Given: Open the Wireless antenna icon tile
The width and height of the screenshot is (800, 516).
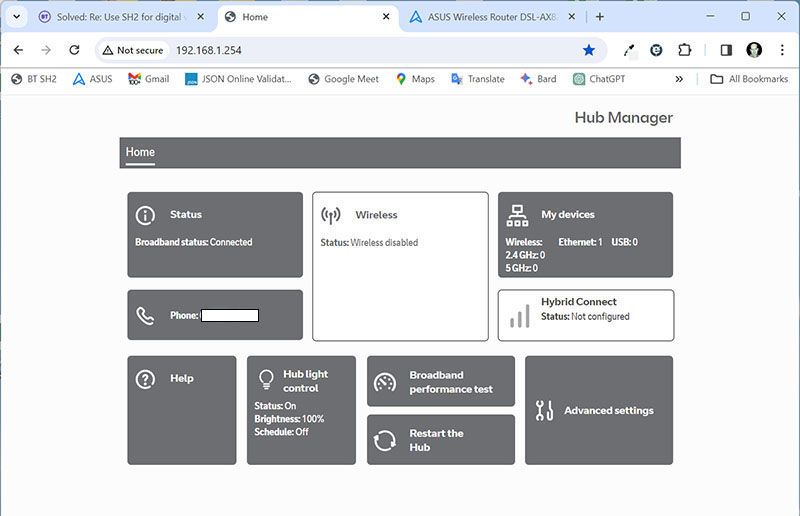Looking at the screenshot, I should [331, 215].
